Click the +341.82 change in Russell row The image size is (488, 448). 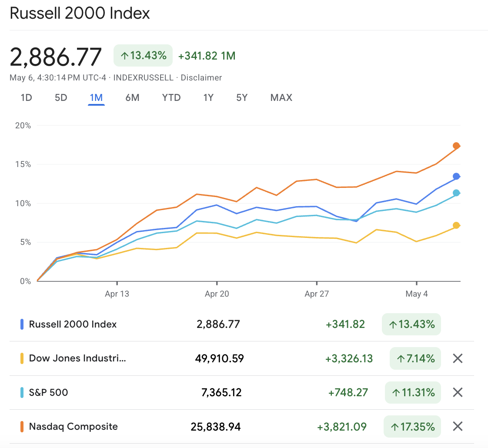345,324
